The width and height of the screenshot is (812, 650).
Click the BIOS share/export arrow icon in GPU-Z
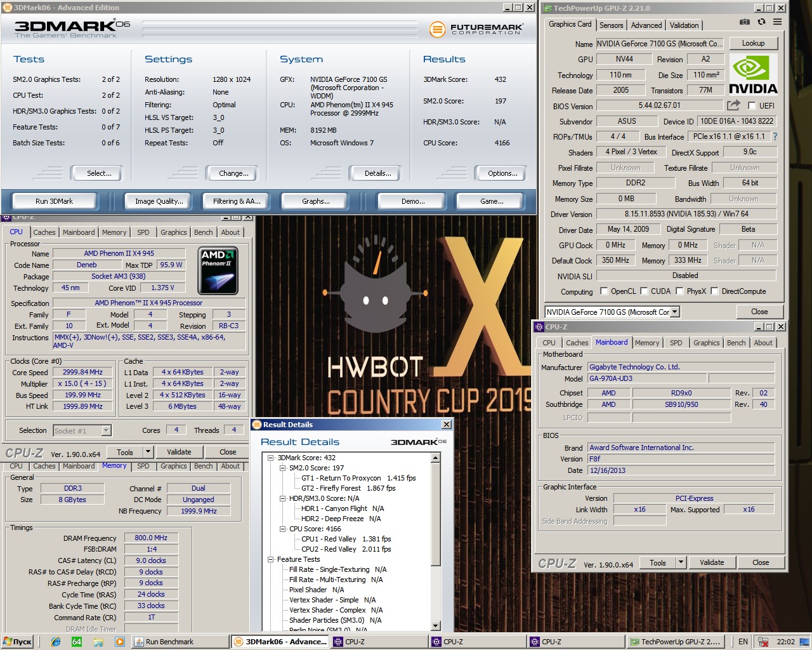tap(733, 105)
